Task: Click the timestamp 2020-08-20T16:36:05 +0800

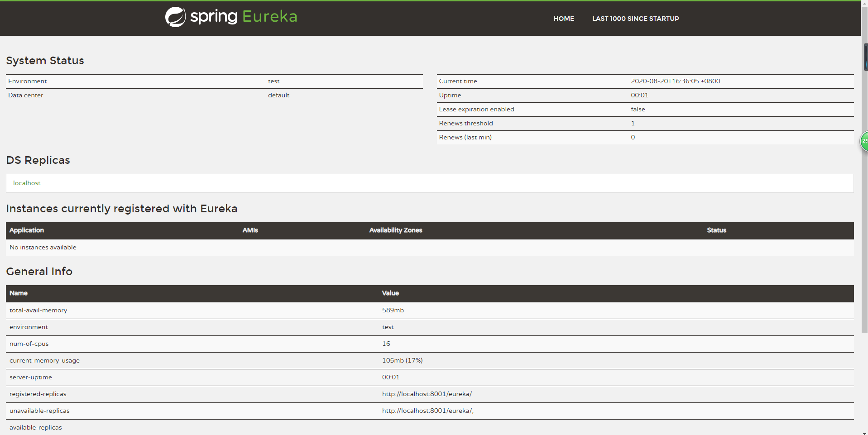Action: [x=676, y=81]
